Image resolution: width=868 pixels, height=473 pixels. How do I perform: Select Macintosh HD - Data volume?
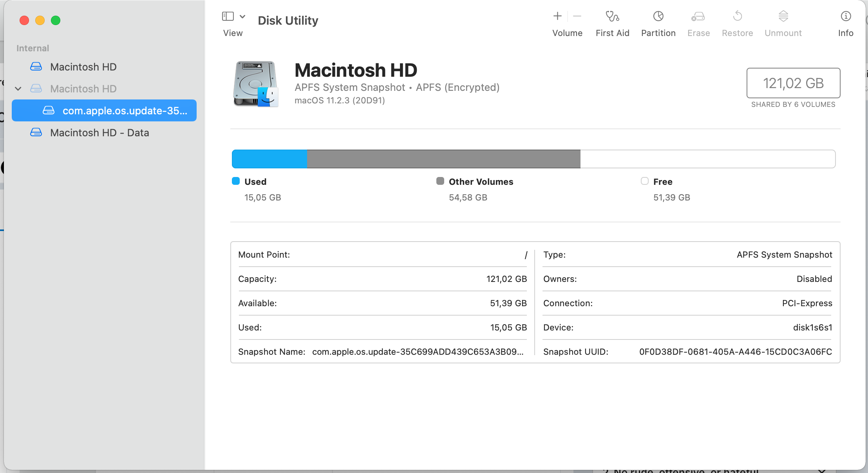[99, 133]
